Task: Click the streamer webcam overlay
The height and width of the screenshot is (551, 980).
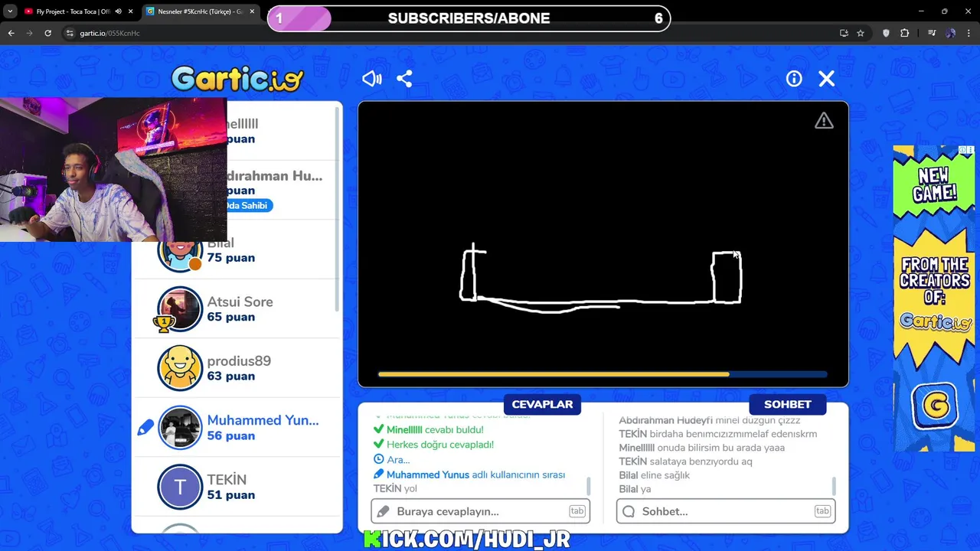Action: pyautogui.click(x=113, y=169)
